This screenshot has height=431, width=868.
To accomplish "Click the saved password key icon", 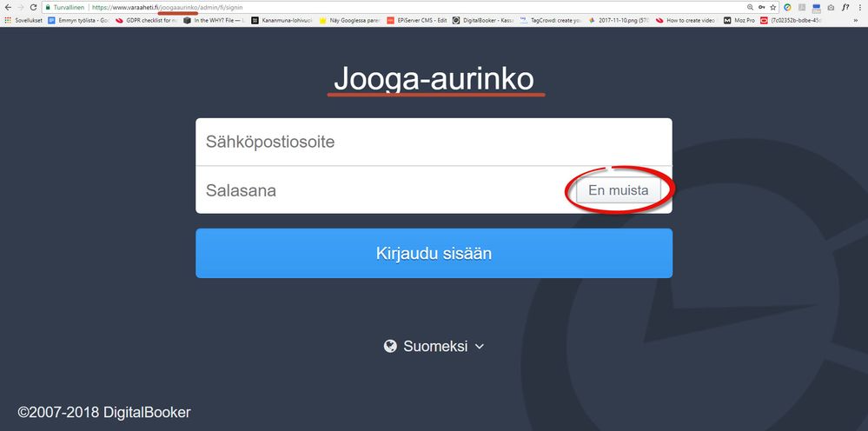I will (x=762, y=8).
